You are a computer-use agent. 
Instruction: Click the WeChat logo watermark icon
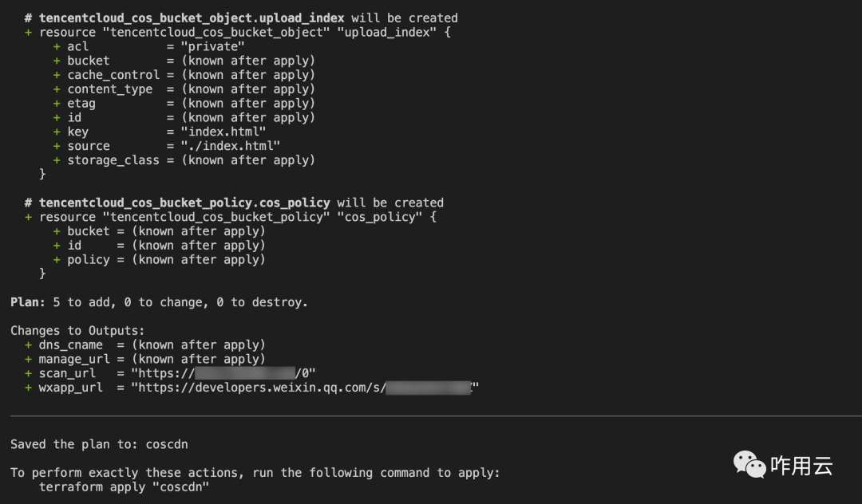(x=749, y=464)
